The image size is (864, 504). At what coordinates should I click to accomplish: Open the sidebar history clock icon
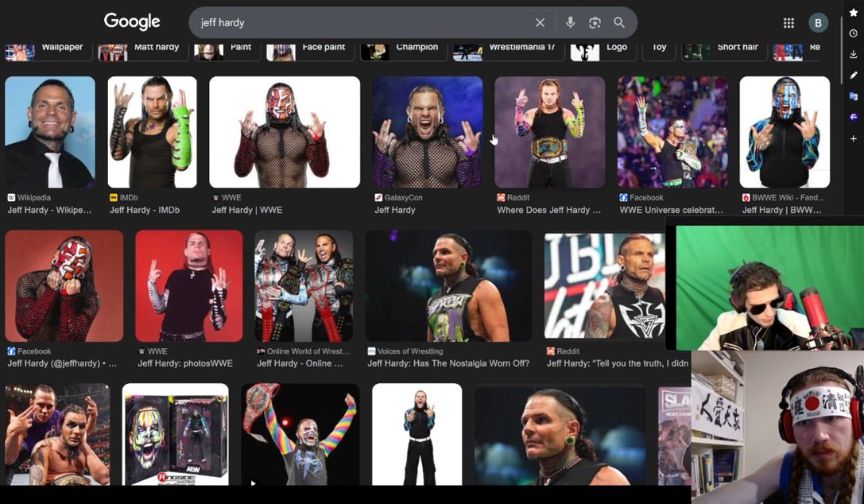[854, 33]
